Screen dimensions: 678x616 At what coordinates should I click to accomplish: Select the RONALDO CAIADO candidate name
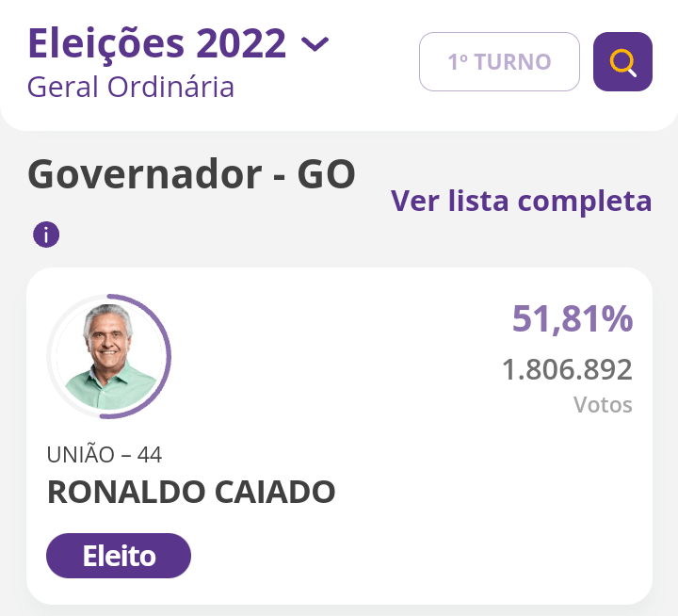point(191,492)
